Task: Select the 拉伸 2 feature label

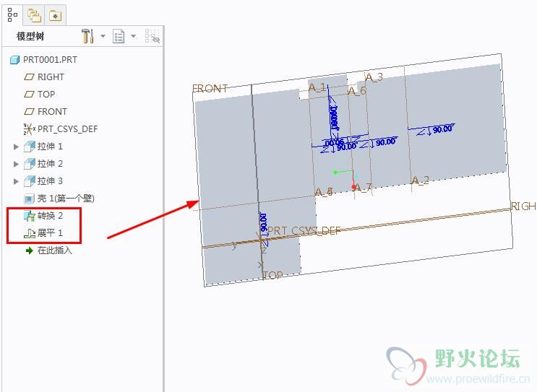Action: [50, 163]
